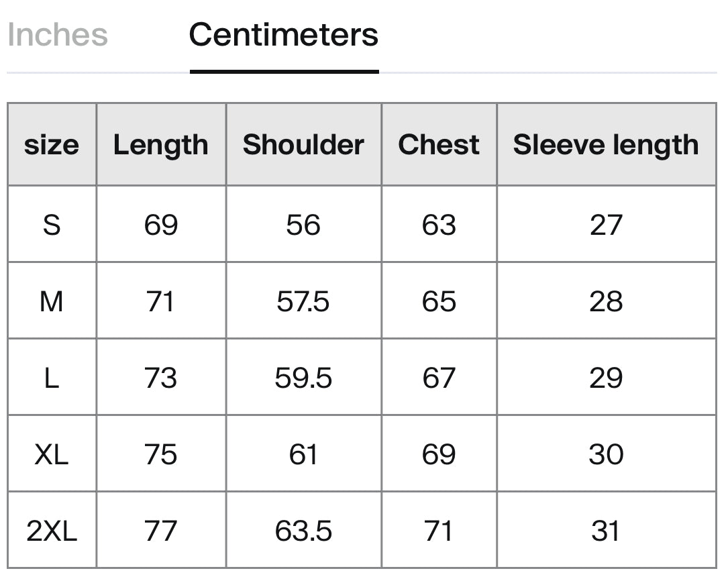This screenshot has height=577, width=728.
Task: Click sleeve length value 27
Action: pyautogui.click(x=606, y=225)
